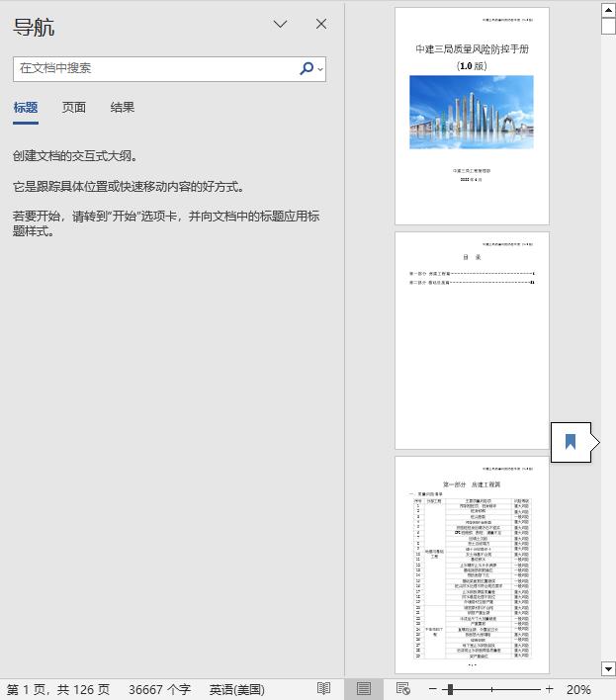Image resolution: width=616 pixels, height=700 pixels.
Task: Click the 第一部分 房建工程篇 heading on page three
Action: coord(472,484)
